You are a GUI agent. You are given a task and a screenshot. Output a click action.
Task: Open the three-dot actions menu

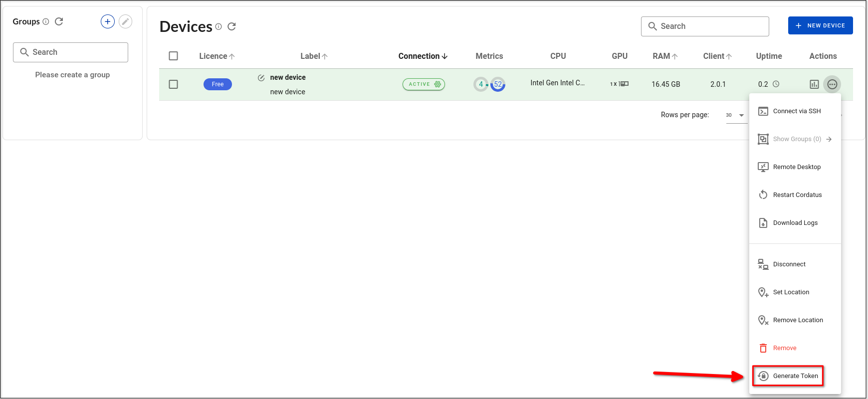[832, 84]
